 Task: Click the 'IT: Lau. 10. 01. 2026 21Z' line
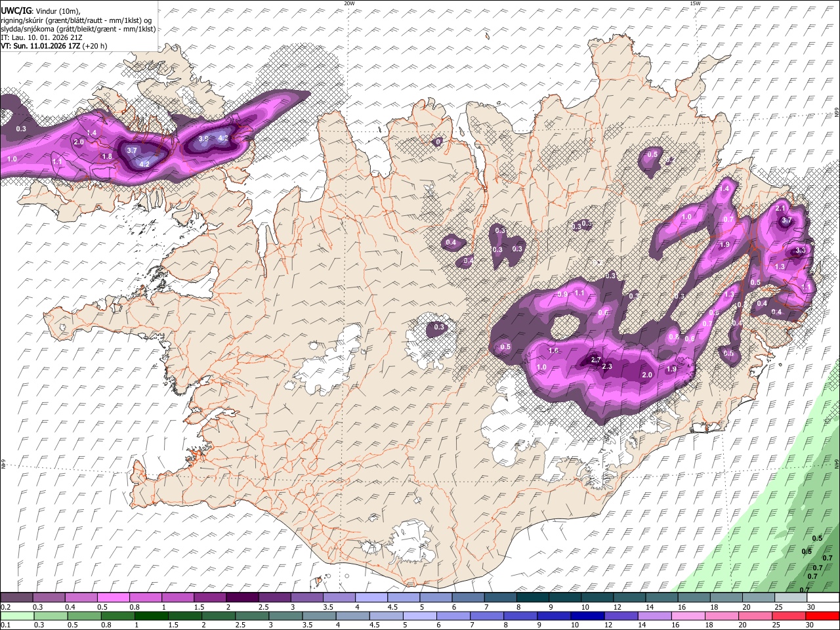tap(41, 37)
